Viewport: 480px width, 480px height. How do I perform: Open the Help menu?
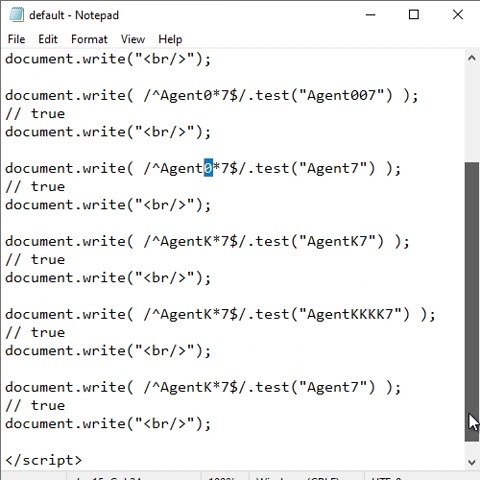pyautogui.click(x=170, y=39)
